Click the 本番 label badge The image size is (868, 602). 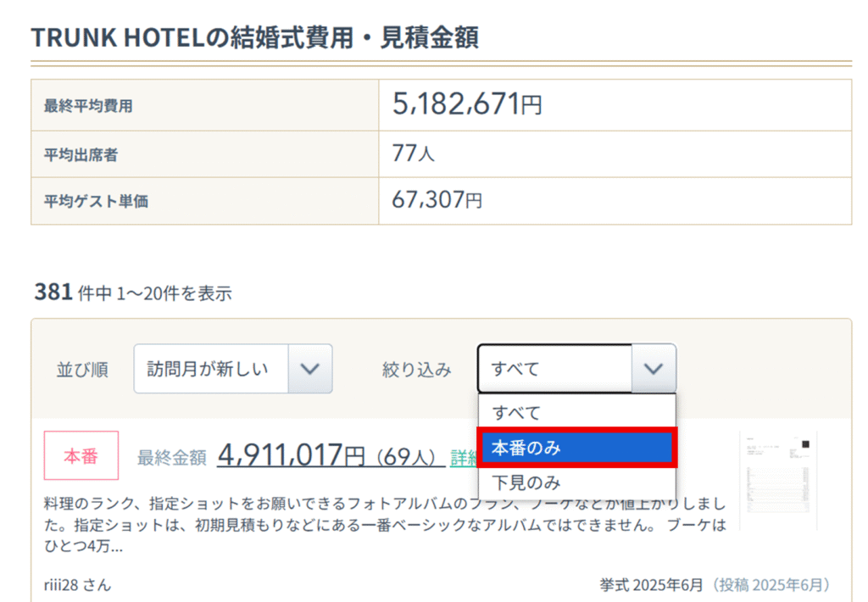(x=81, y=456)
